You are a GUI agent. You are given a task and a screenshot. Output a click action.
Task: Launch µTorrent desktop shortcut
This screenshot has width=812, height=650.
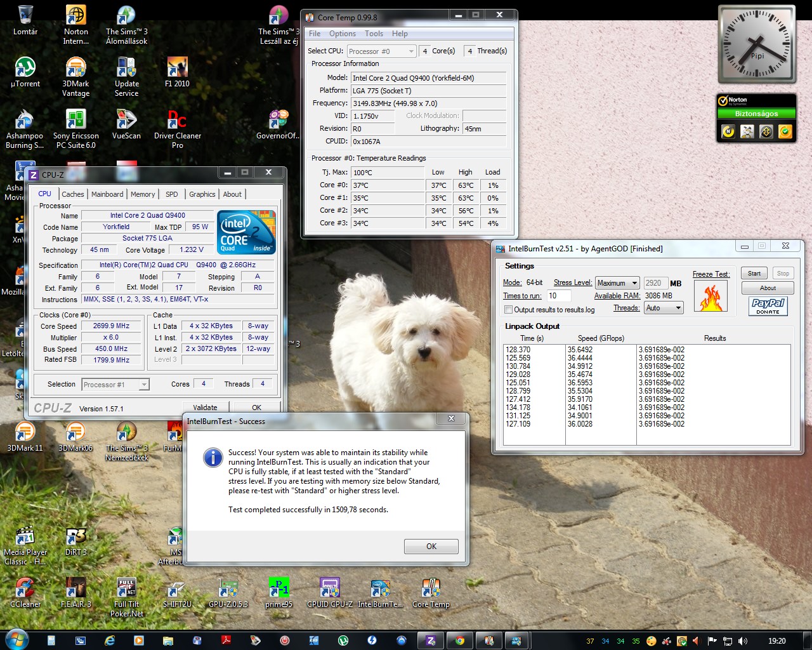(x=25, y=71)
